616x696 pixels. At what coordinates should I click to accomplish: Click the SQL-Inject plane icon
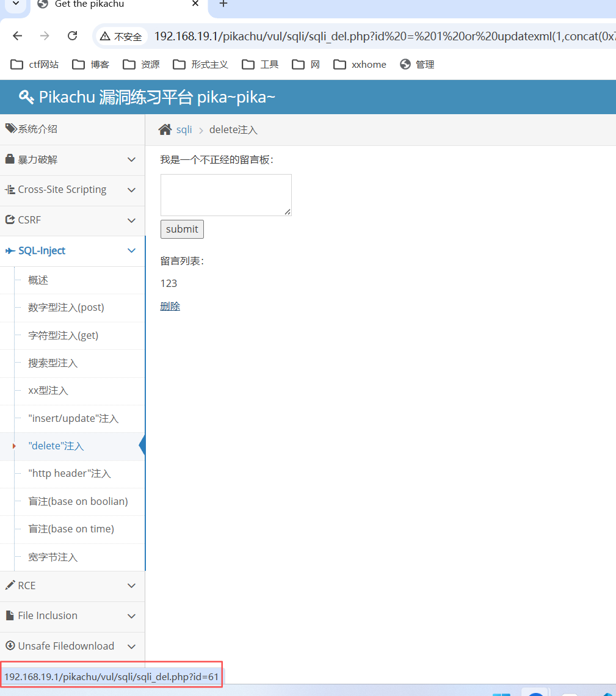(10, 251)
